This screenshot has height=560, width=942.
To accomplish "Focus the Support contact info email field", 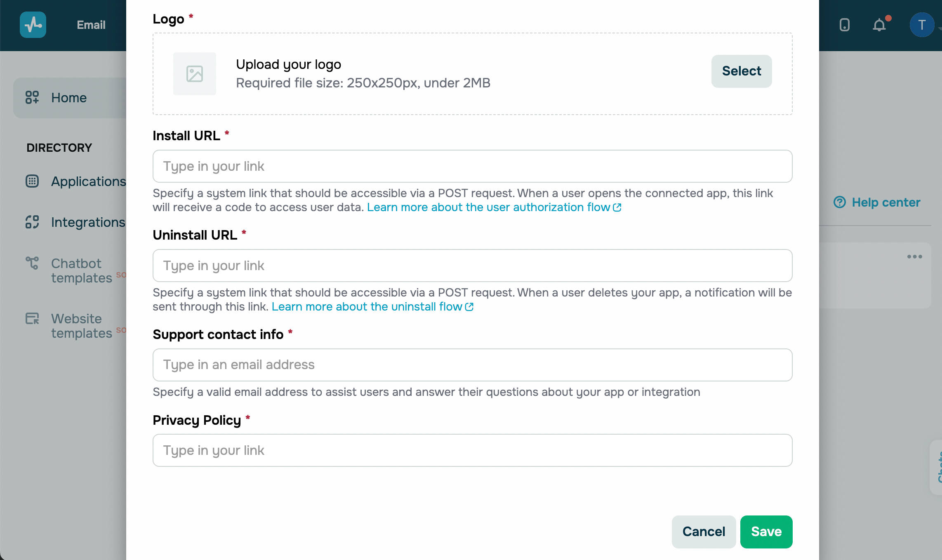I will click(x=472, y=365).
